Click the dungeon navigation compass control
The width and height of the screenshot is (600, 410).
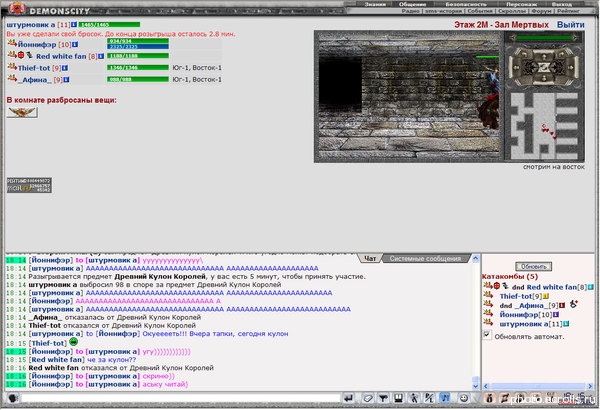pyautogui.click(x=544, y=67)
